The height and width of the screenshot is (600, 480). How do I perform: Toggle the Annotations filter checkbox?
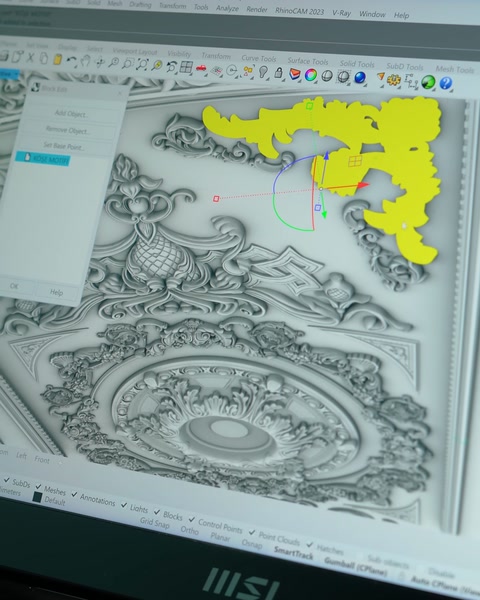(x=74, y=495)
